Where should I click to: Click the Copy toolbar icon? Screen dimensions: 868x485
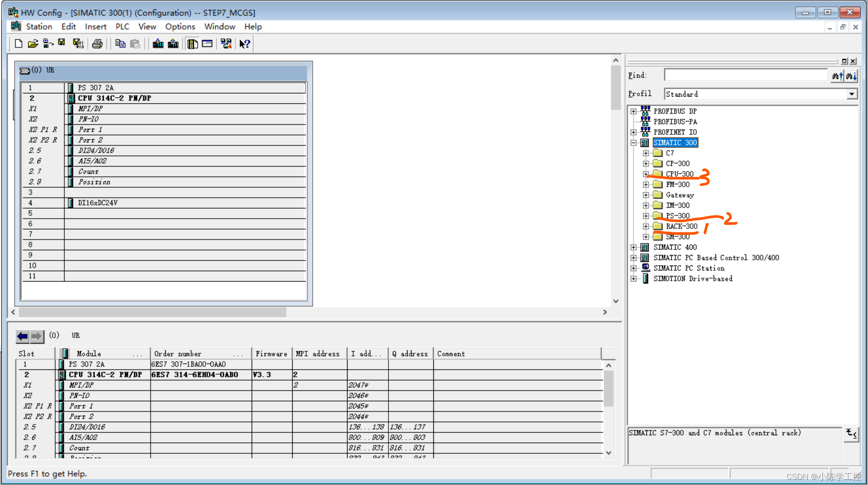tap(120, 44)
